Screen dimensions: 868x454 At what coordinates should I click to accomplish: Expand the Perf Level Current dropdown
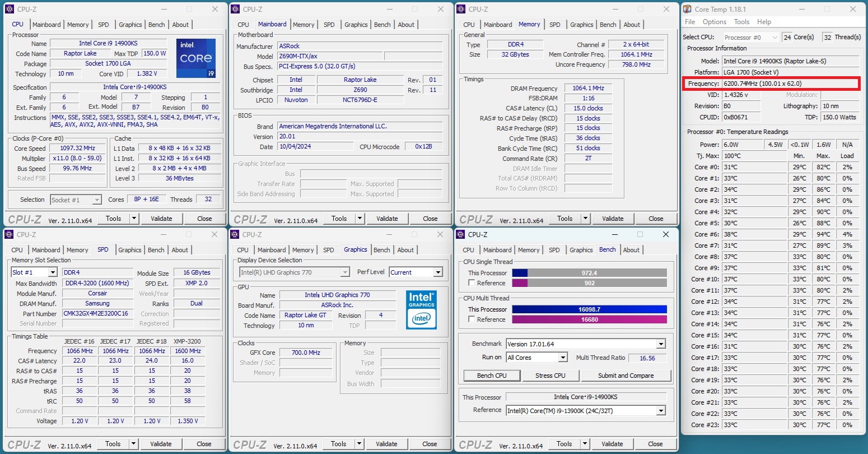pos(437,272)
